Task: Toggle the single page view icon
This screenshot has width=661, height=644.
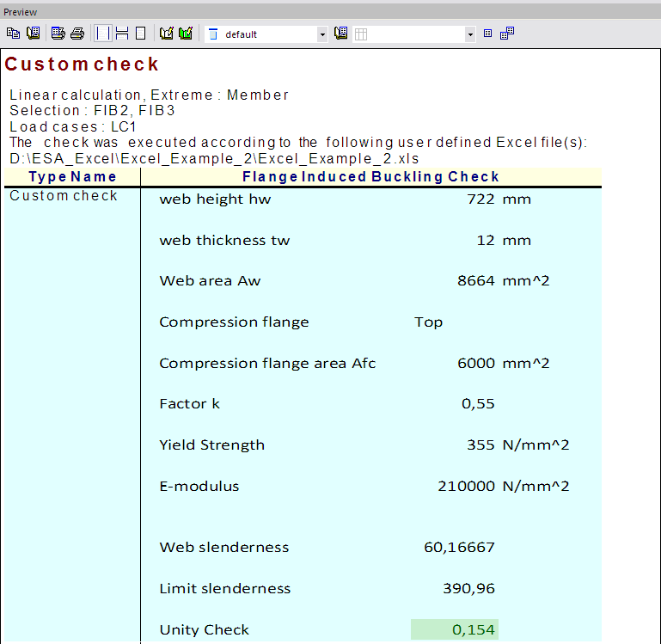Action: (141, 34)
